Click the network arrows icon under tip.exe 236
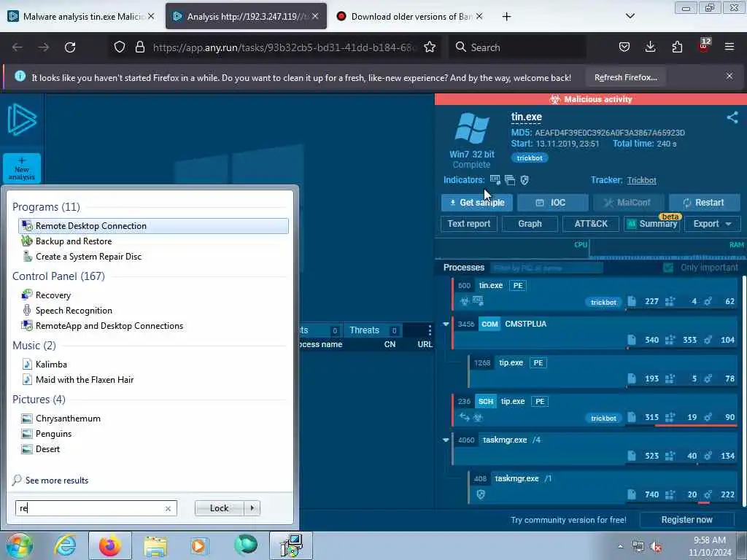This screenshot has width=747, height=560. pyautogui.click(x=465, y=417)
